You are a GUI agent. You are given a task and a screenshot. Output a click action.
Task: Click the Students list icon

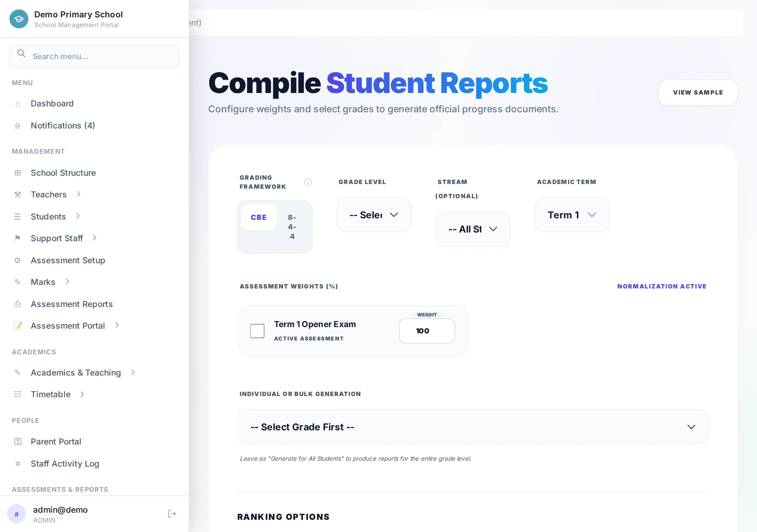pos(18,217)
